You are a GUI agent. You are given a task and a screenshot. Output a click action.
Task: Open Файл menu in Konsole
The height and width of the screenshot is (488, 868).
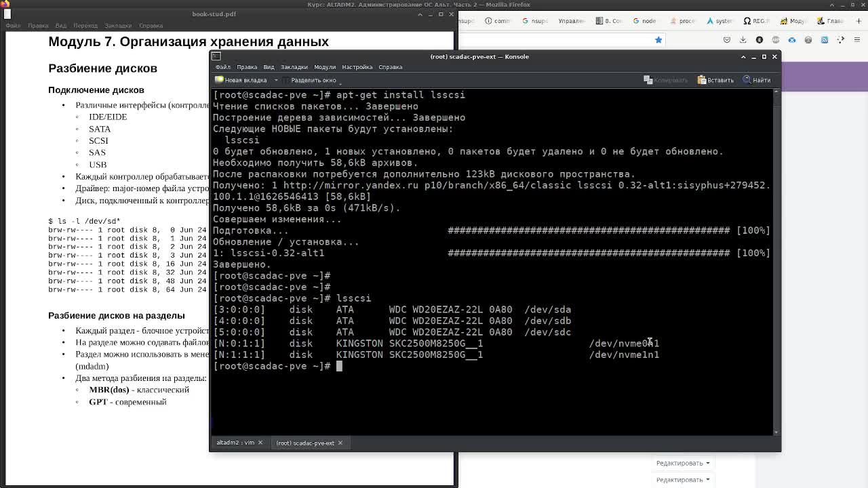pos(222,67)
